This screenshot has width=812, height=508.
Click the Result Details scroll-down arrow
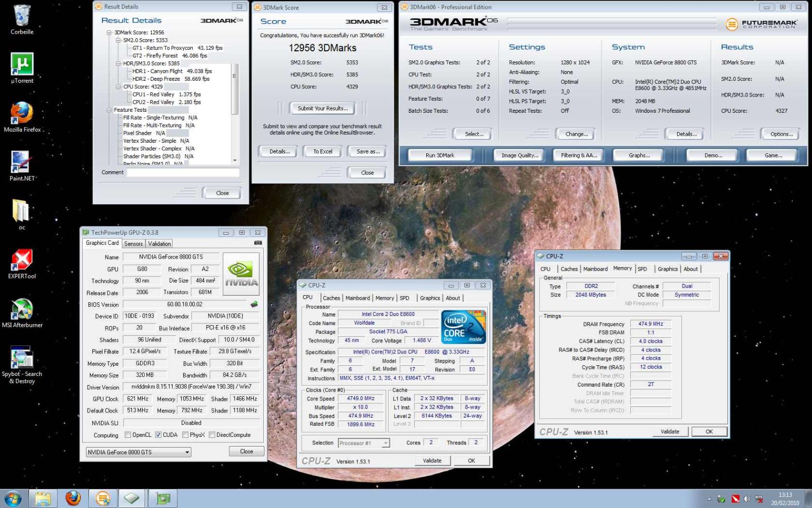[x=234, y=160]
